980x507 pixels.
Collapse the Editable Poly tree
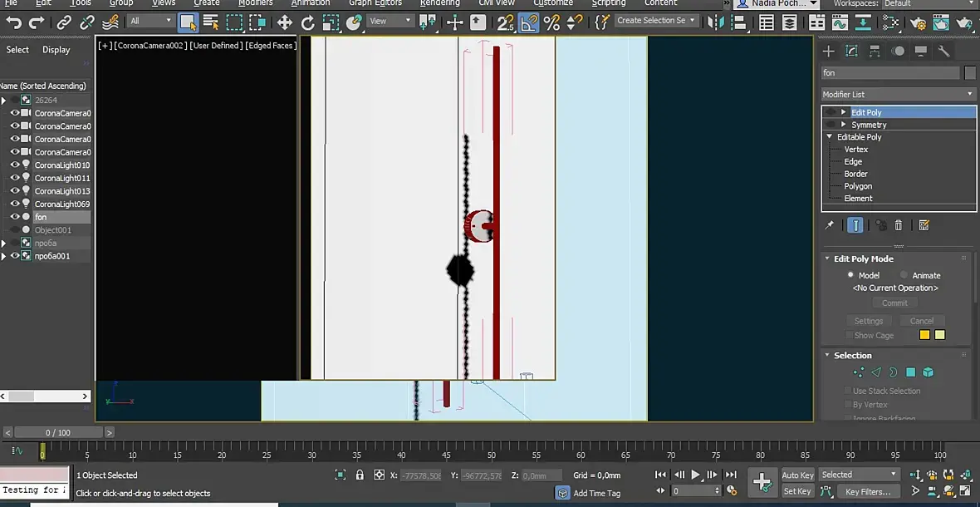[830, 137]
